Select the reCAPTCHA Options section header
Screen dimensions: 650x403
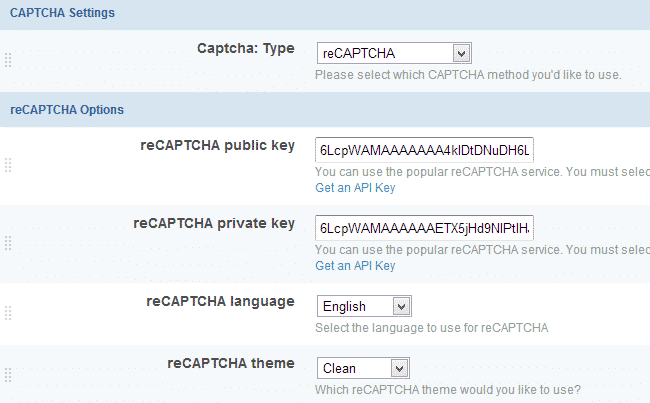coord(66,108)
